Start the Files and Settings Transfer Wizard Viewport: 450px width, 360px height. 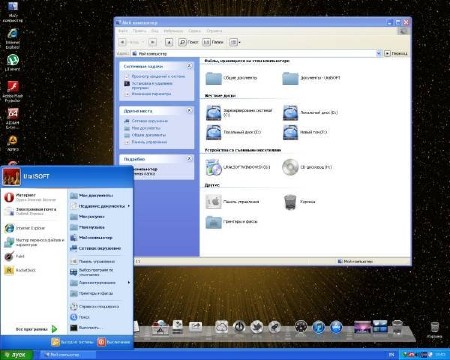[x=33, y=242]
